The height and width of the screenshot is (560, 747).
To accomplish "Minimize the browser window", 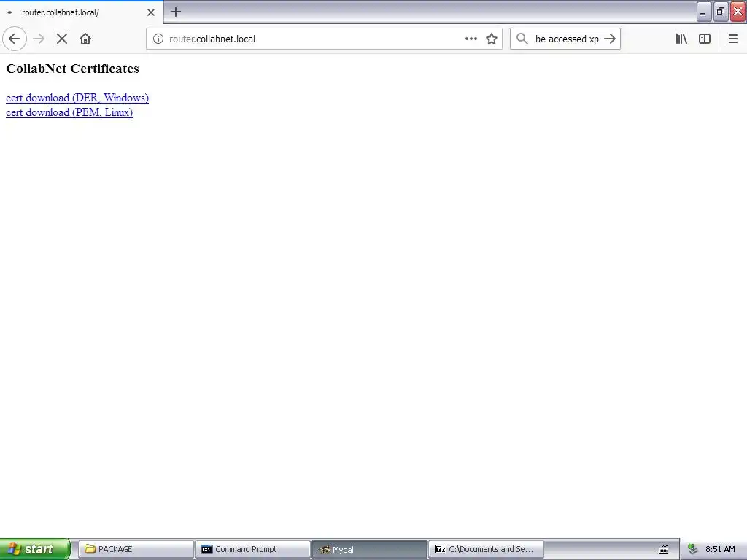I will point(704,12).
